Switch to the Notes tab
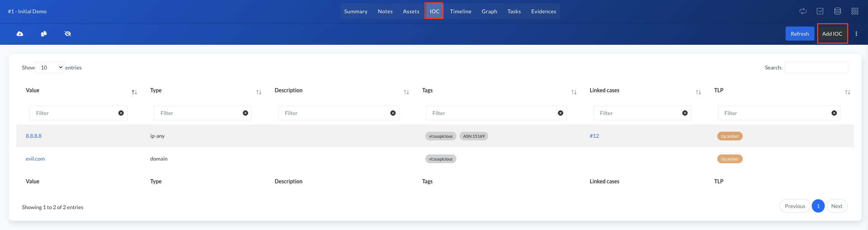This screenshot has height=230, width=868. [385, 11]
